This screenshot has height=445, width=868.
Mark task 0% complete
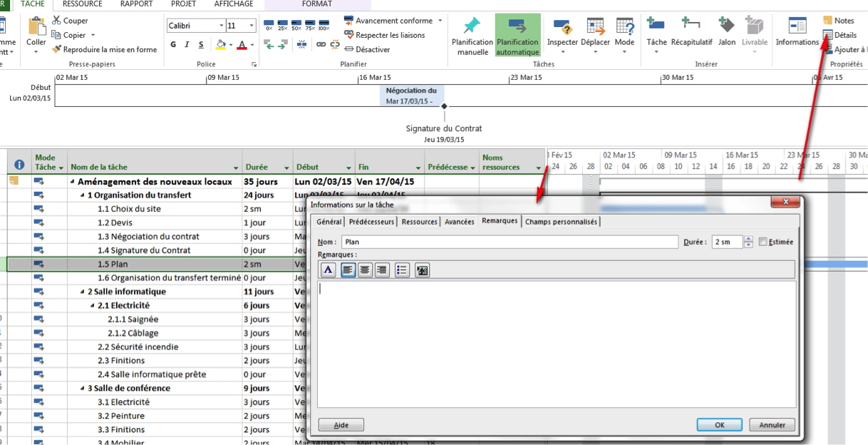(269, 25)
